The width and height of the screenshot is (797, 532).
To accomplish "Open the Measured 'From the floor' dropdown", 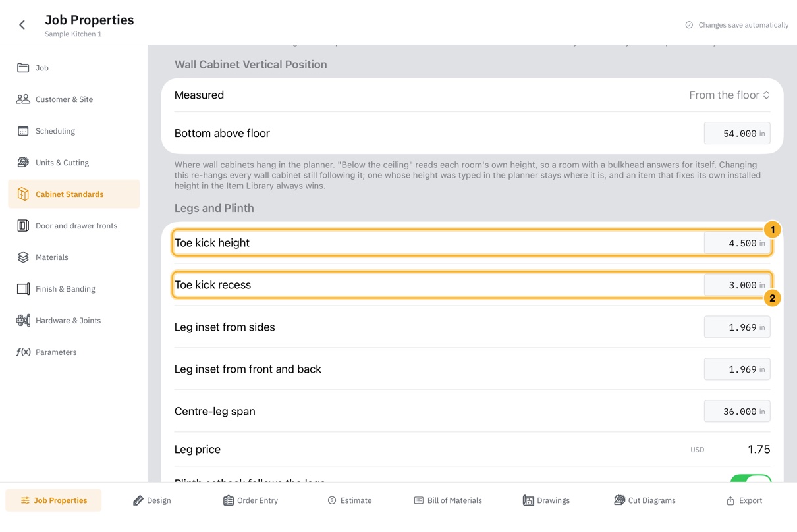I will (729, 95).
